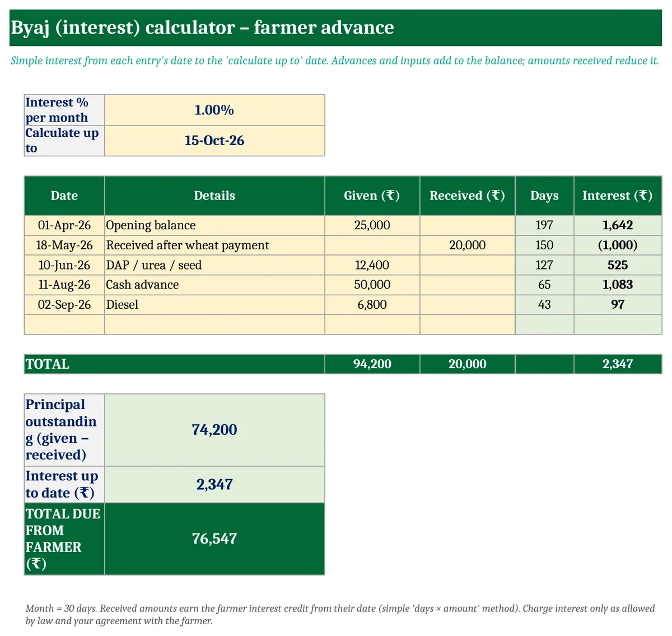Click date cell 18-May-26
Screen dimensions: 672x636
[x=64, y=245]
